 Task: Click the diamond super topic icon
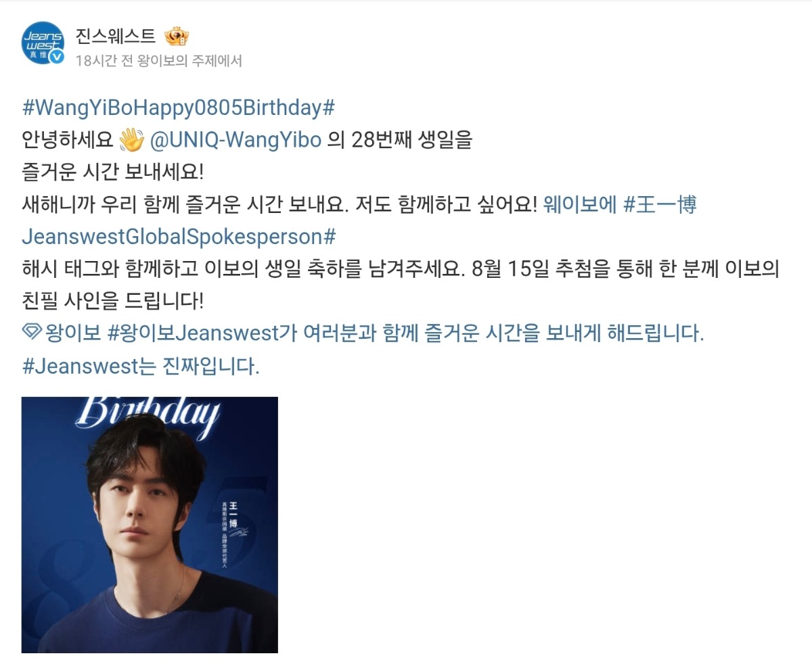coord(32,333)
